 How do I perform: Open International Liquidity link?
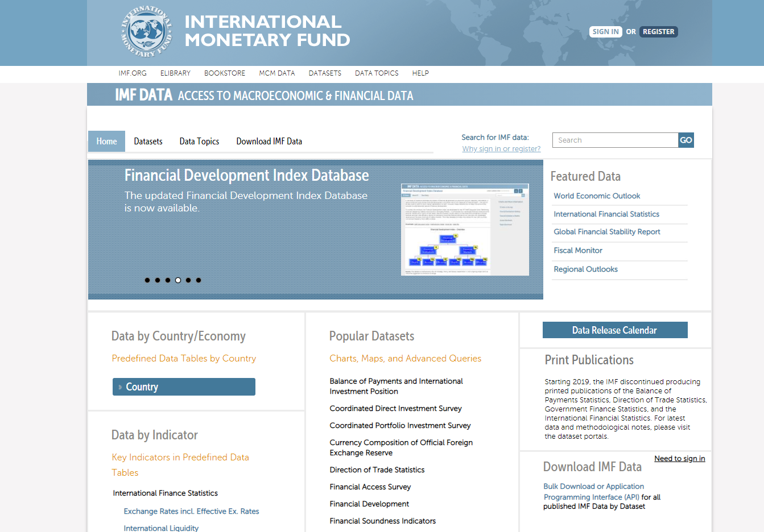coord(161,528)
